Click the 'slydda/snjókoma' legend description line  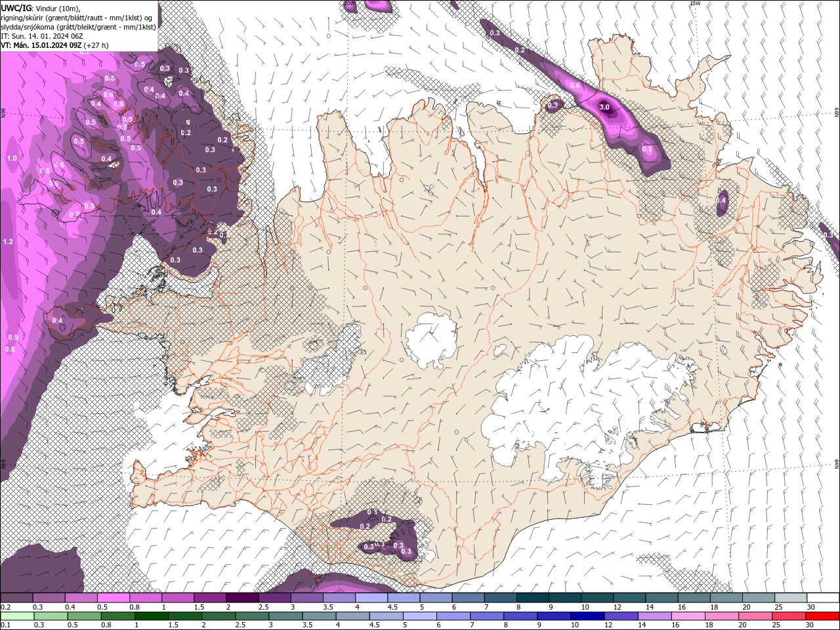pyautogui.click(x=78, y=27)
